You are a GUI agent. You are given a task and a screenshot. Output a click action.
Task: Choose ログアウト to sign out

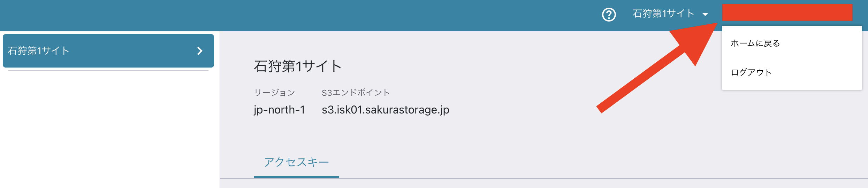[751, 72]
